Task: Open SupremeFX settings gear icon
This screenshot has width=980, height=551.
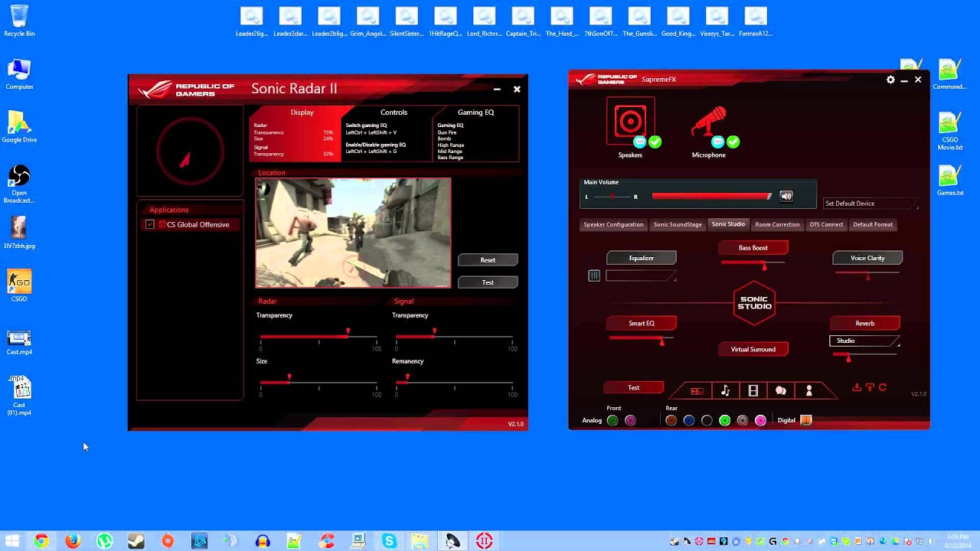Action: tap(890, 80)
